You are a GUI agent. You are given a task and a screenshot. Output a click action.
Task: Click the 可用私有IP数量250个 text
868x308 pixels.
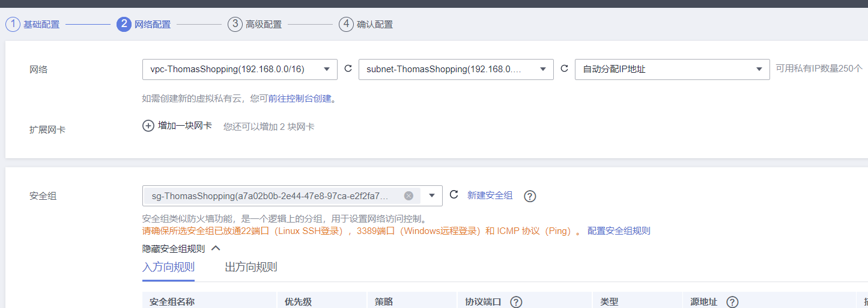click(x=819, y=69)
